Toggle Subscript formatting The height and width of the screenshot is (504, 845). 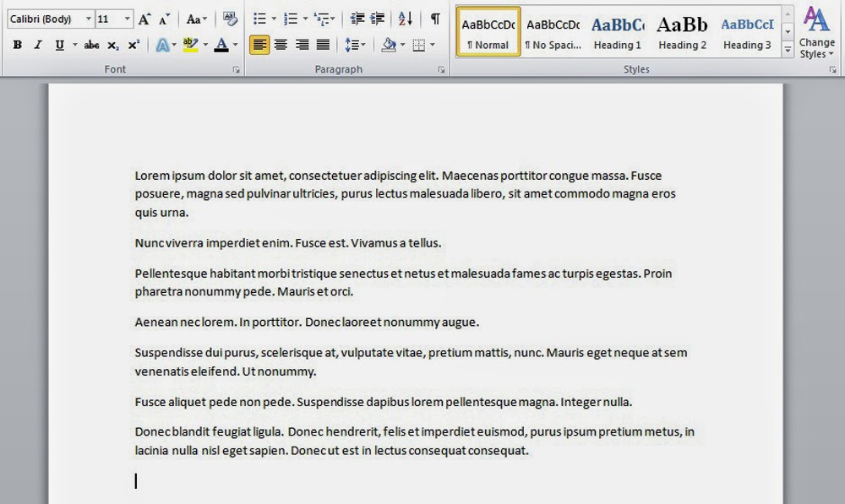point(112,45)
